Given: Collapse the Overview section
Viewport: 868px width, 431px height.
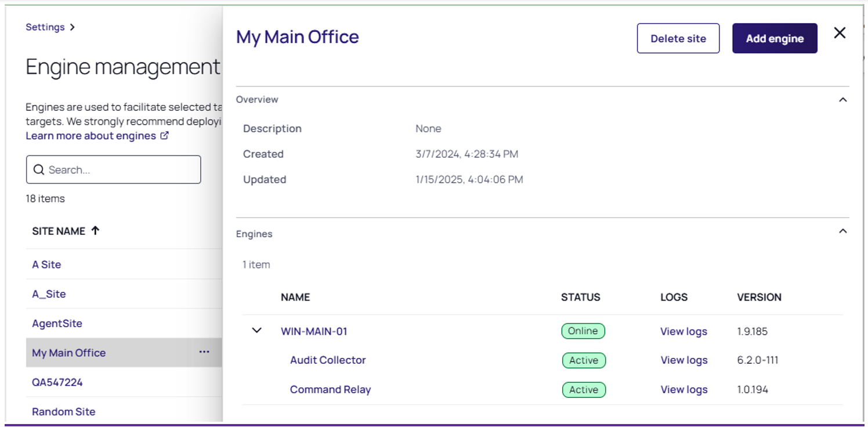Looking at the screenshot, I should (843, 100).
